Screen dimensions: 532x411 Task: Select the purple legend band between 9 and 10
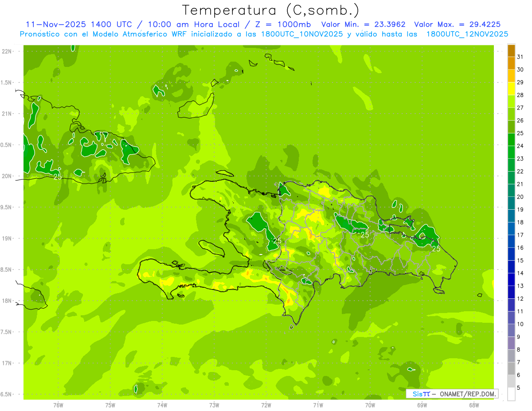511,331
